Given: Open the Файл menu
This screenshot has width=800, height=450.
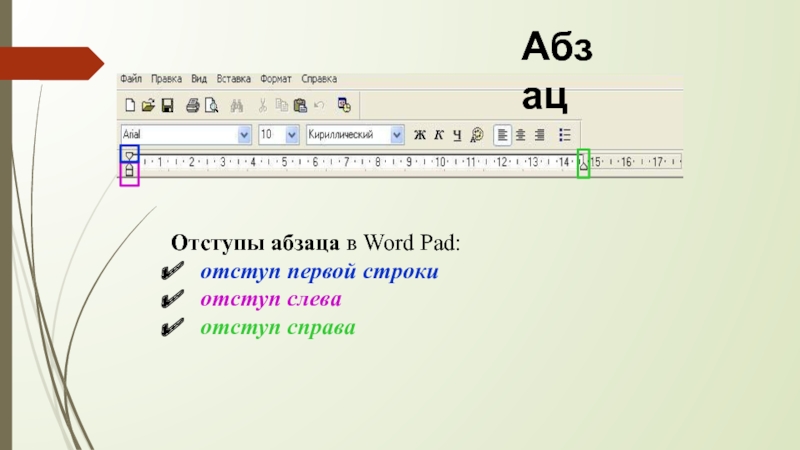Looking at the screenshot, I should coord(132,78).
